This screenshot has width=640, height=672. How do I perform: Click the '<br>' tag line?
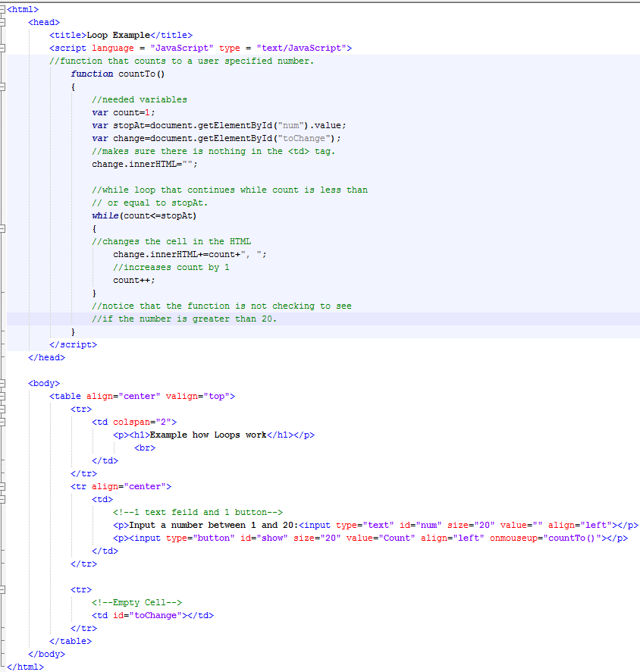(x=145, y=447)
